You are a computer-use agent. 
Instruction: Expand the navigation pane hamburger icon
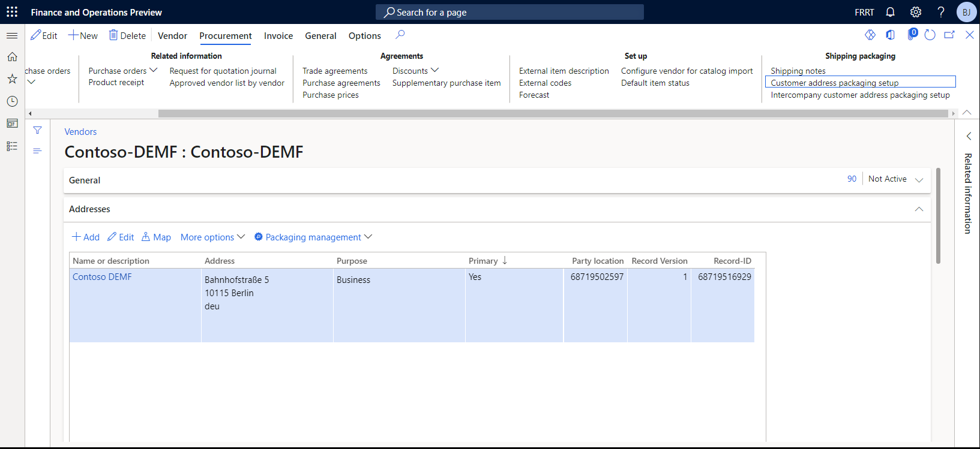click(12, 36)
